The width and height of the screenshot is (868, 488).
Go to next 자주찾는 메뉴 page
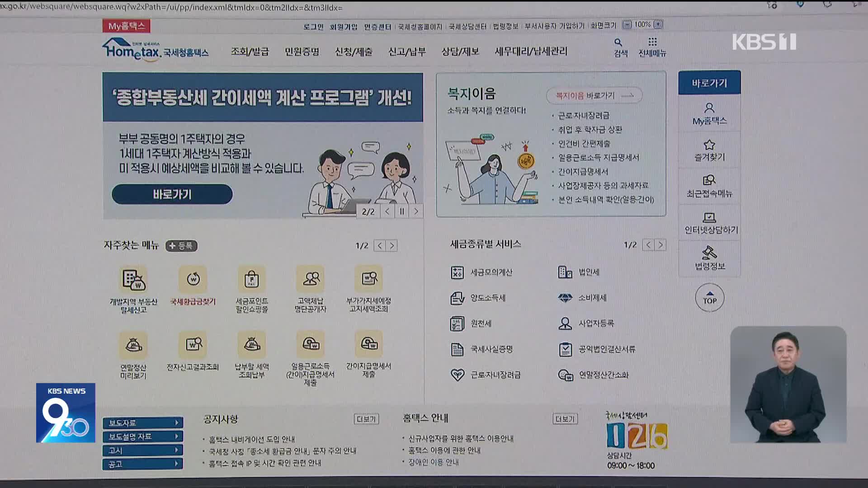coord(392,246)
